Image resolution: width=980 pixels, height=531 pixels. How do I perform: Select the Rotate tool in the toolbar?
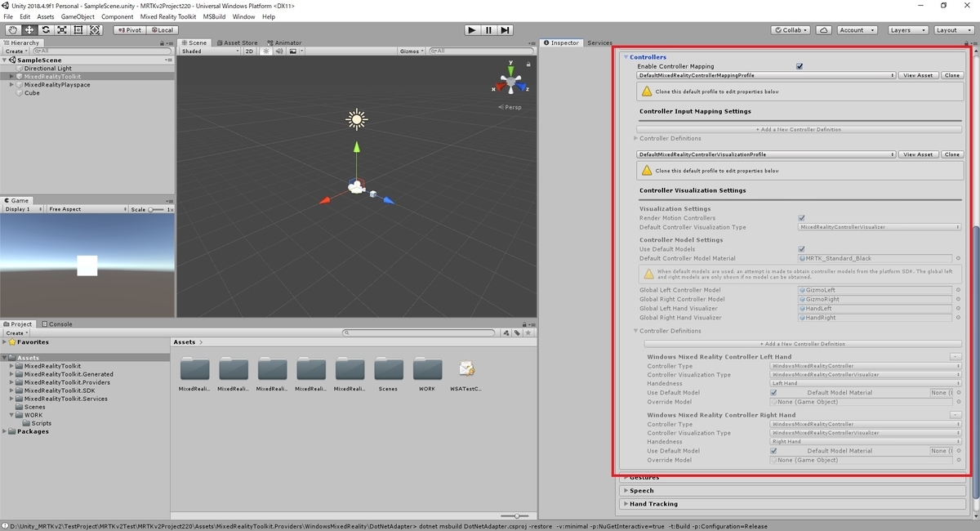[46, 30]
